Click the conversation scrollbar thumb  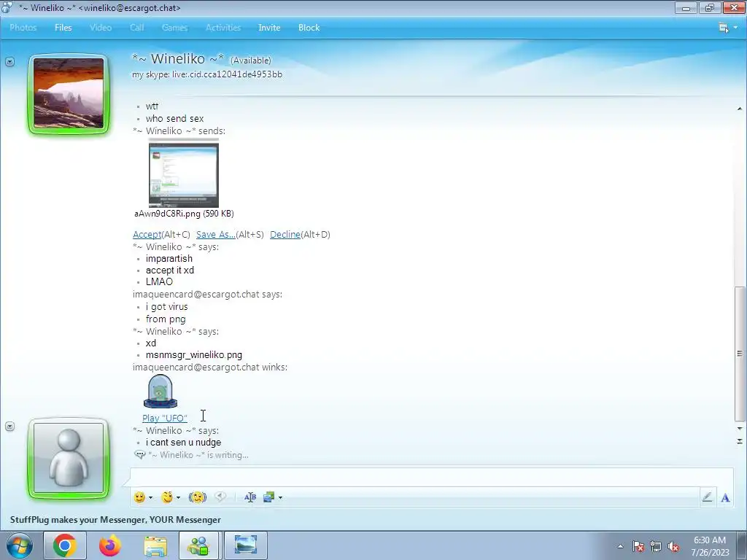pos(740,354)
